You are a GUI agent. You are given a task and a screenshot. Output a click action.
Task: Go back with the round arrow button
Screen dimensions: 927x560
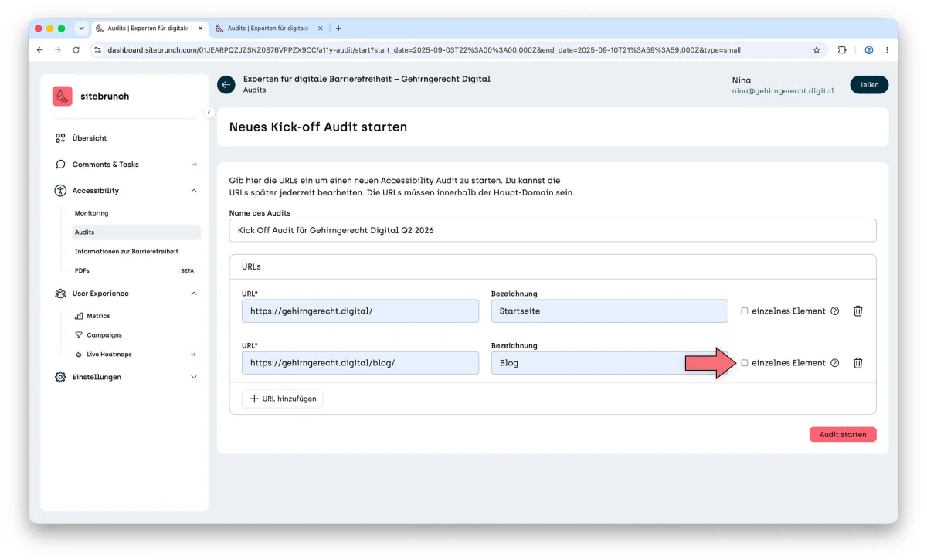(x=226, y=84)
